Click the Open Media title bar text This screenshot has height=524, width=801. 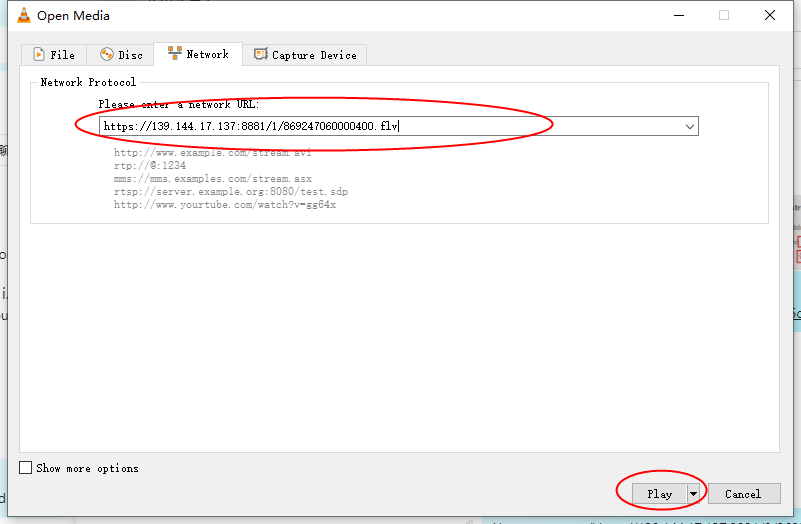coord(73,15)
